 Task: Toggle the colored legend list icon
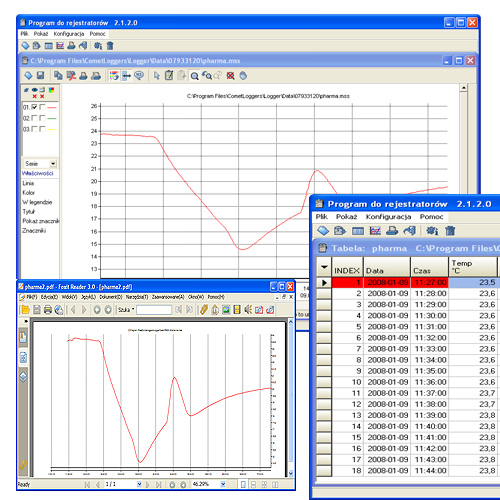coord(114,76)
